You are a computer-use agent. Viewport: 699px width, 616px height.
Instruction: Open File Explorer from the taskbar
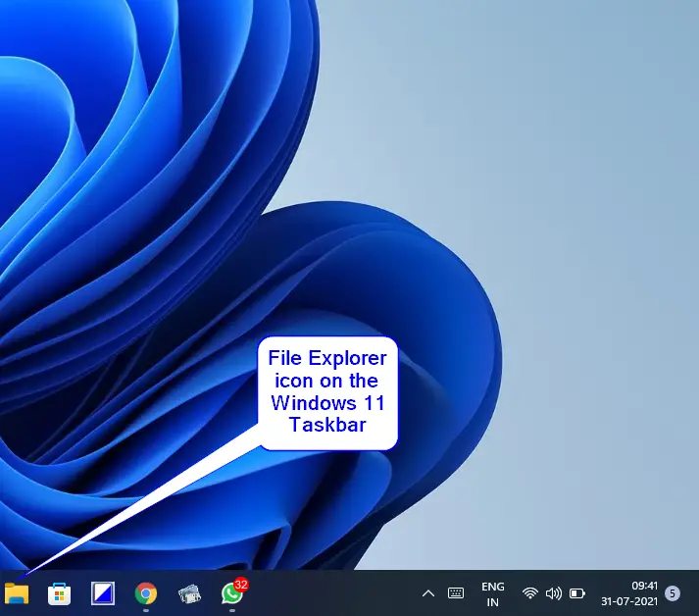17,593
